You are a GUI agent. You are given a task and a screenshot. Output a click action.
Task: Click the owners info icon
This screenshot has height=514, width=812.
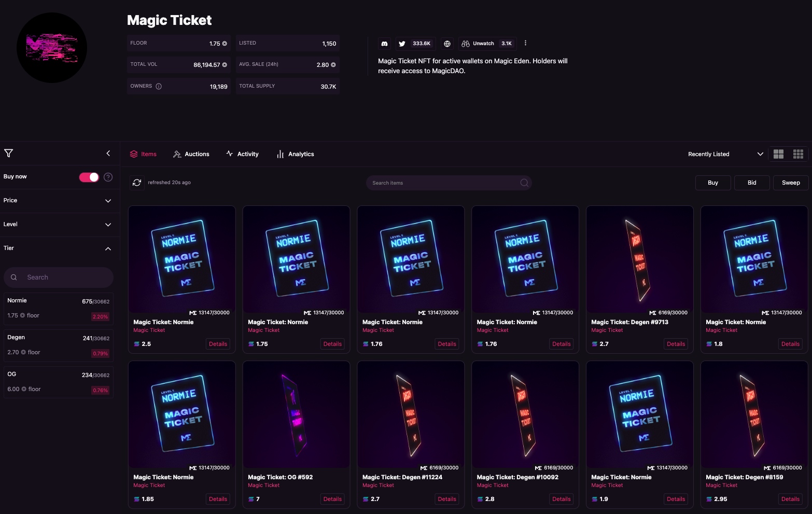tap(159, 86)
